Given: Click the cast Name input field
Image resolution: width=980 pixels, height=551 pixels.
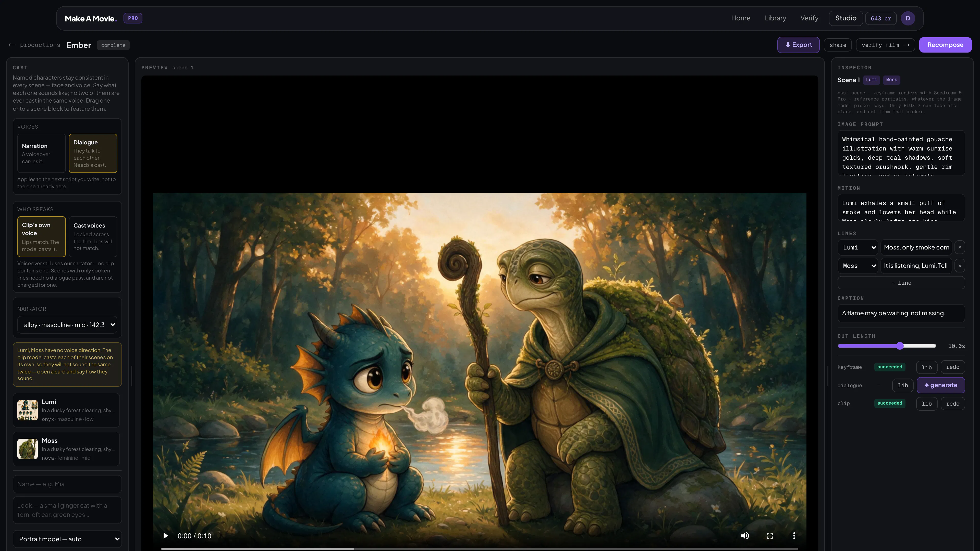Looking at the screenshot, I should click(67, 484).
